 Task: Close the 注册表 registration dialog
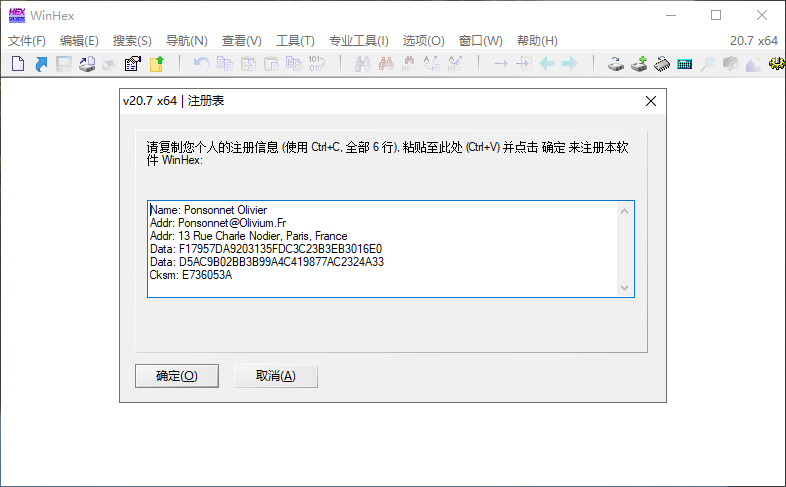coord(651,101)
